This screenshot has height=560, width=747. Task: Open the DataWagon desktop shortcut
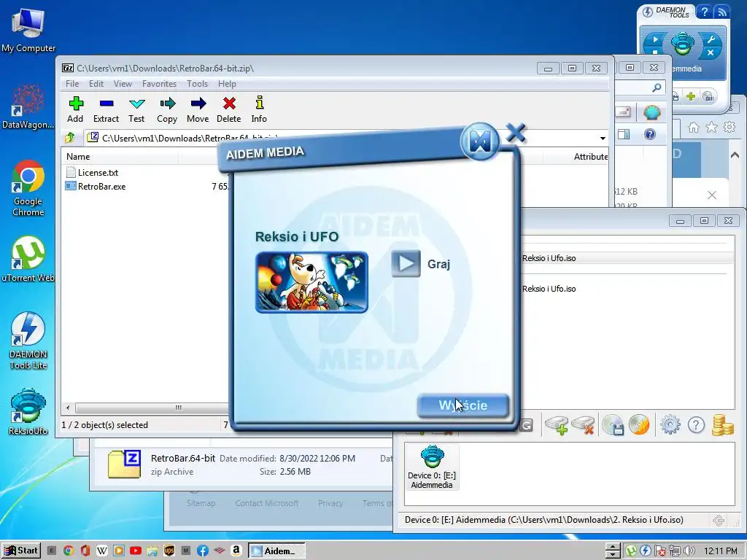click(x=28, y=106)
